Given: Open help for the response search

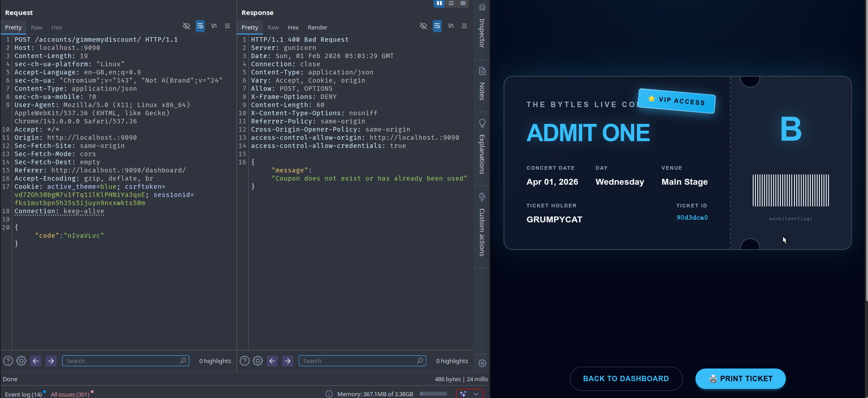Looking at the screenshot, I should click(x=245, y=361).
